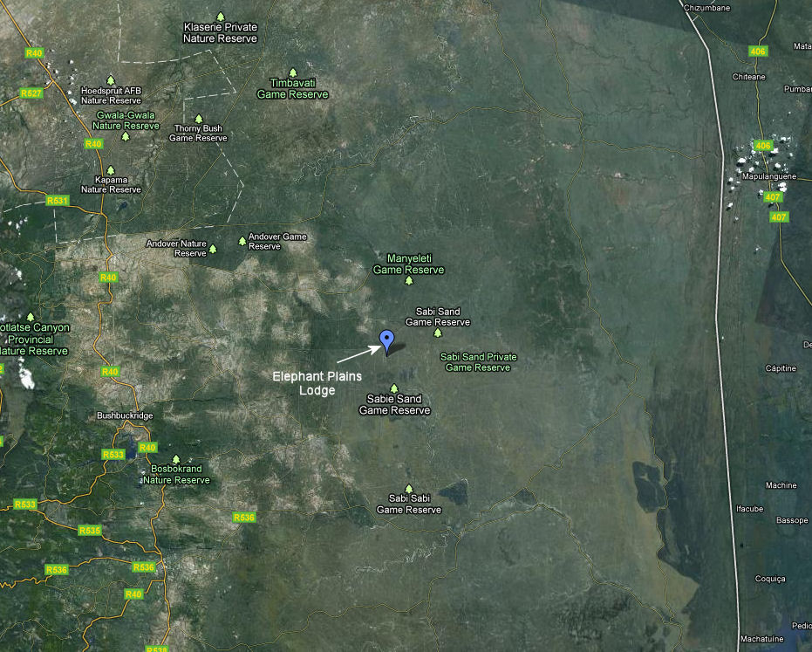Select the Klaserie Private Nature Reserve tree icon
Image resolution: width=812 pixels, height=652 pixels.
click(x=221, y=17)
